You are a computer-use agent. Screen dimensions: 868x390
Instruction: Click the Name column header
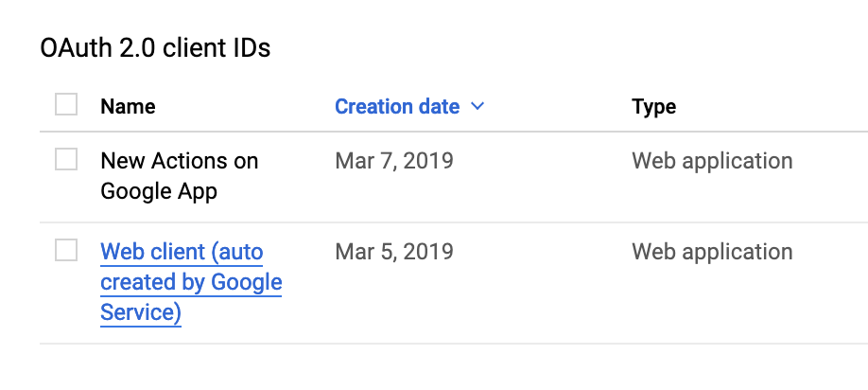[128, 106]
